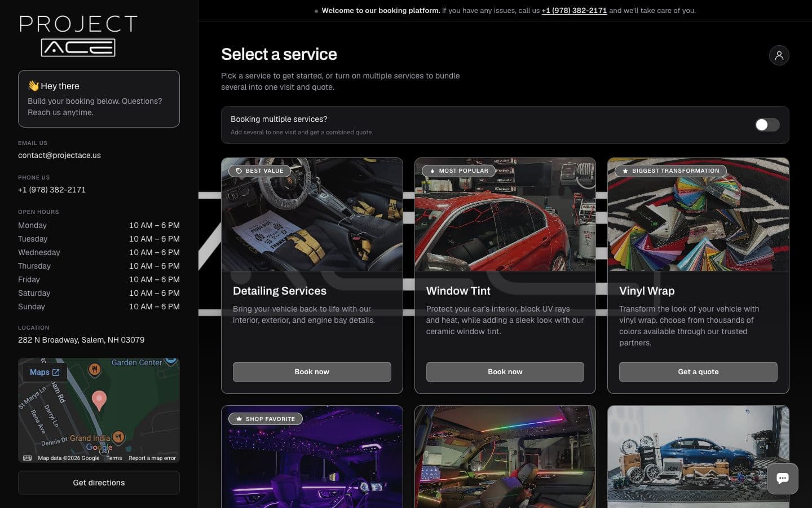
Task: Click the Monday open hours row
Action: click(99, 225)
